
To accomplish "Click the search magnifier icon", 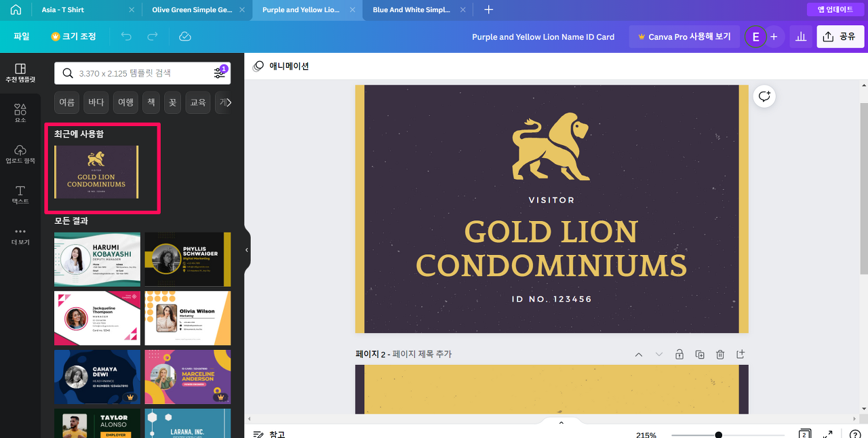I will 68,73.
